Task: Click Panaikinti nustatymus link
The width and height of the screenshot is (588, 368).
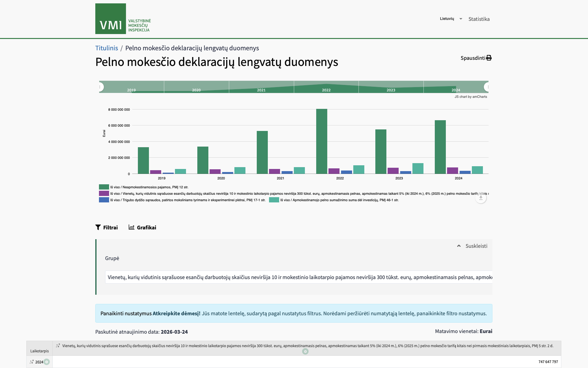Action: click(126, 313)
